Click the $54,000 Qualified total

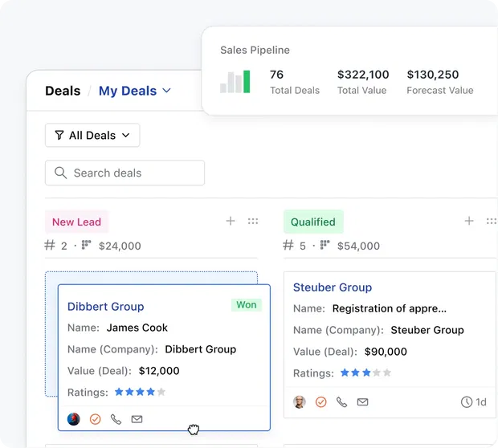(x=358, y=246)
